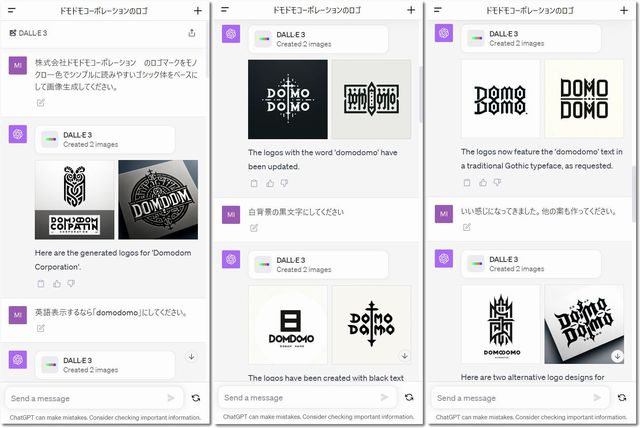Edit the message 英語表示するなら「domodomo」にしてください
640x428 pixels.
(x=40, y=328)
